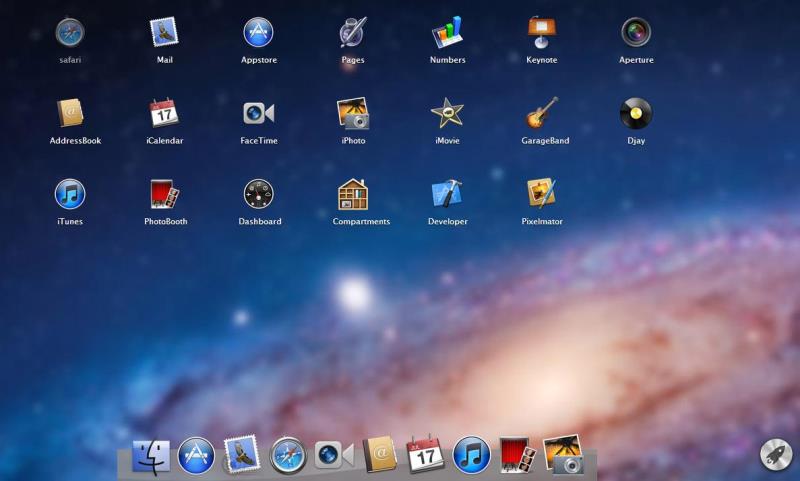The height and width of the screenshot is (481, 800).
Task: Open AddressBook in the Launchpad grid
Action: 70,113
